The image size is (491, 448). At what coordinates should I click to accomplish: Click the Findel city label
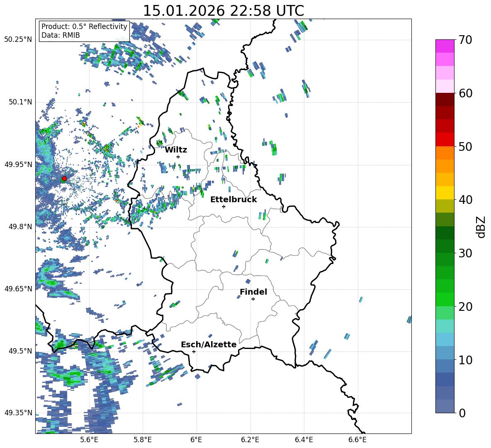pos(253,292)
